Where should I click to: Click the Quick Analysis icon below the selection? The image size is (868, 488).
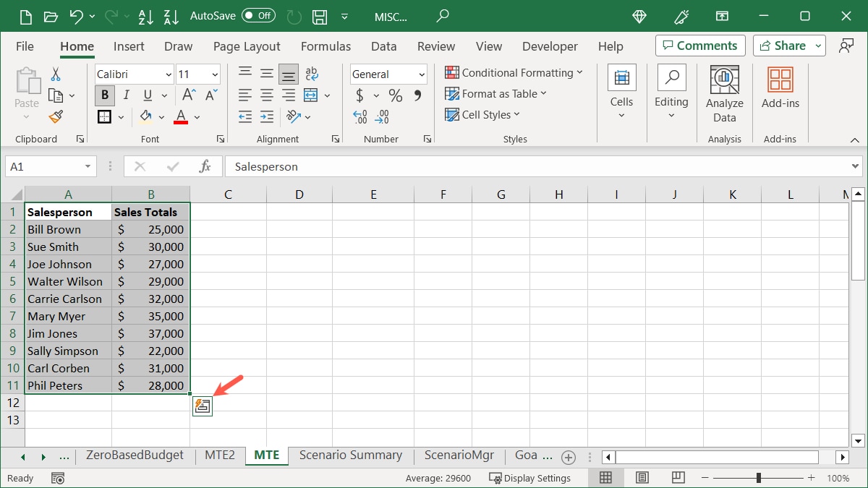pos(203,406)
